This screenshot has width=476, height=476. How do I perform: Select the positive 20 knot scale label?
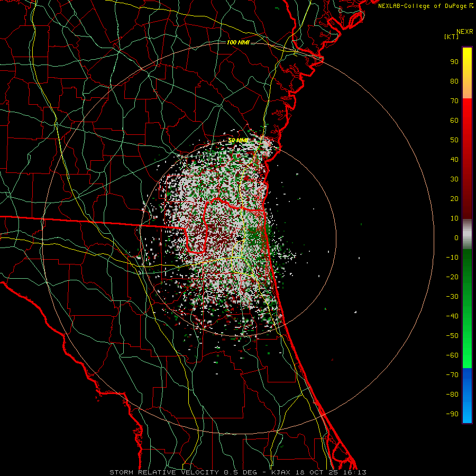coord(454,199)
